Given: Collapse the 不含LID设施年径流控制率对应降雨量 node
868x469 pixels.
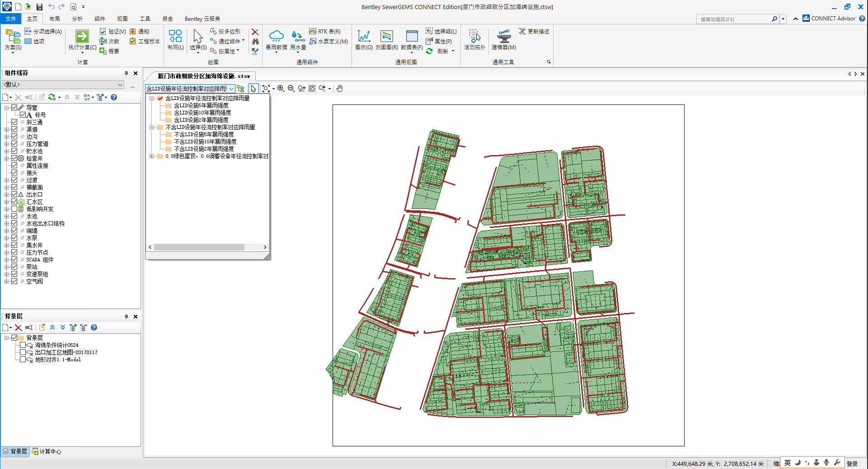Looking at the screenshot, I should click(152, 127).
